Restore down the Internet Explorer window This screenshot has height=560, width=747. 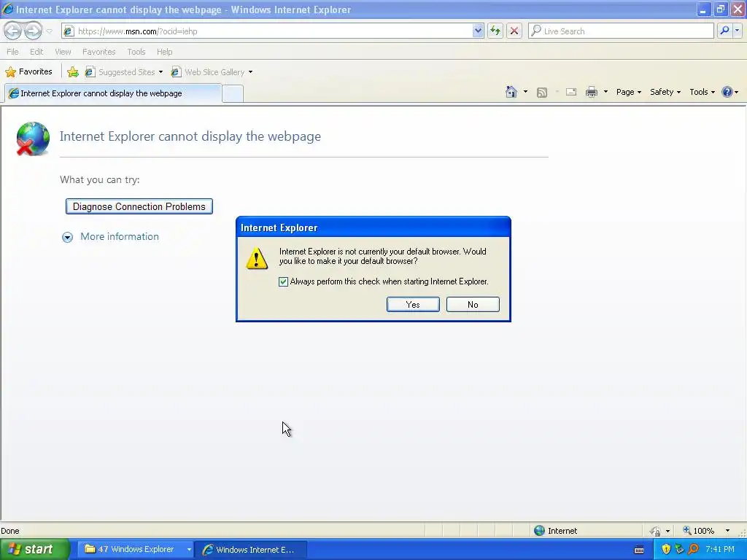pyautogui.click(x=720, y=9)
